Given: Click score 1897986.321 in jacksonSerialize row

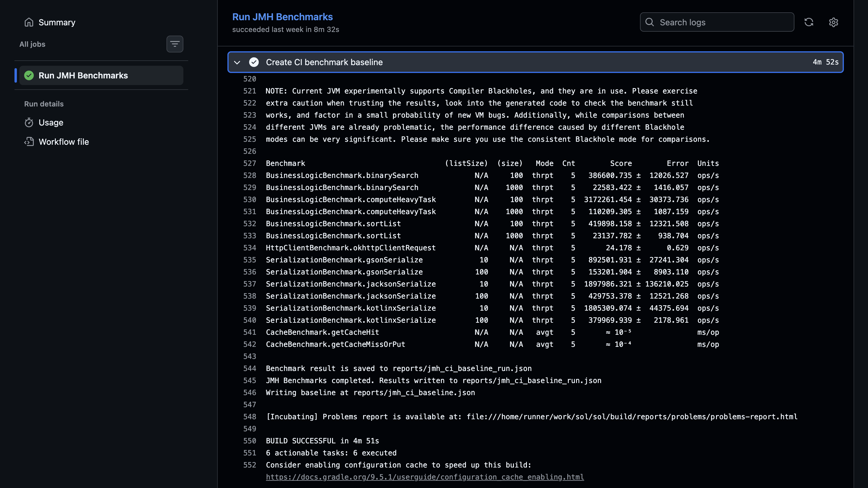Looking at the screenshot, I should (x=608, y=284).
